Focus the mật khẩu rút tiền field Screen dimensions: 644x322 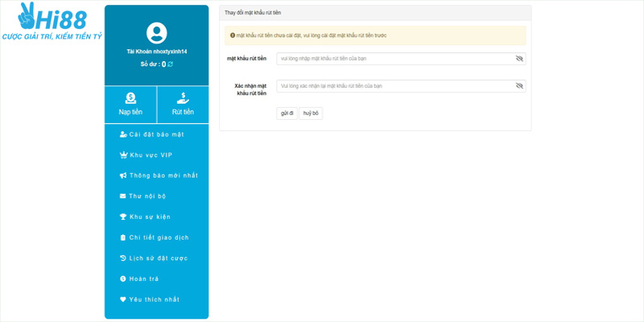click(x=394, y=59)
